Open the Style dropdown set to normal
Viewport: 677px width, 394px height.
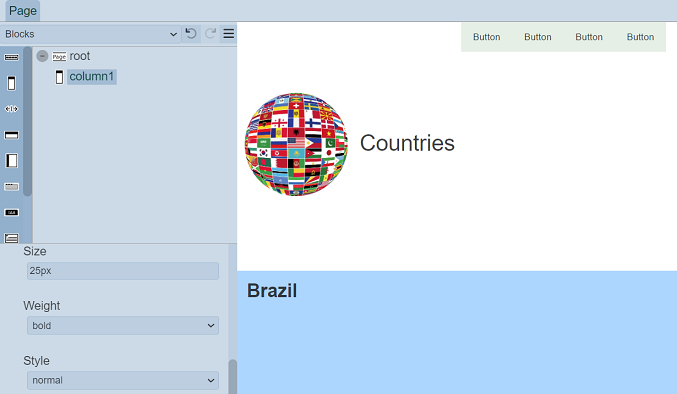123,380
